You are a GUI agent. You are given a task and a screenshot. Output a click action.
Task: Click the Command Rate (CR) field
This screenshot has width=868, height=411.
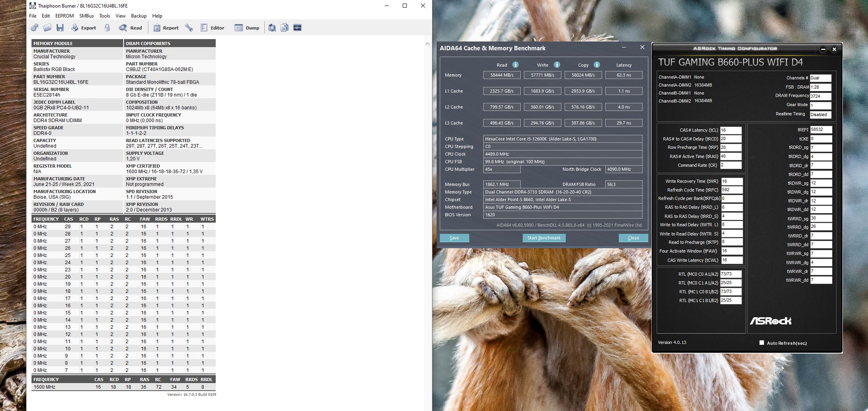[x=731, y=165]
